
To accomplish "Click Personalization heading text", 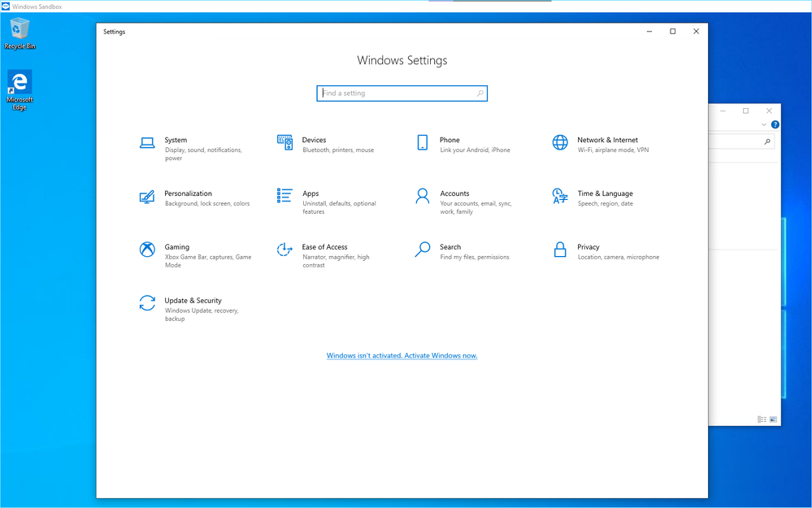I will 188,193.
